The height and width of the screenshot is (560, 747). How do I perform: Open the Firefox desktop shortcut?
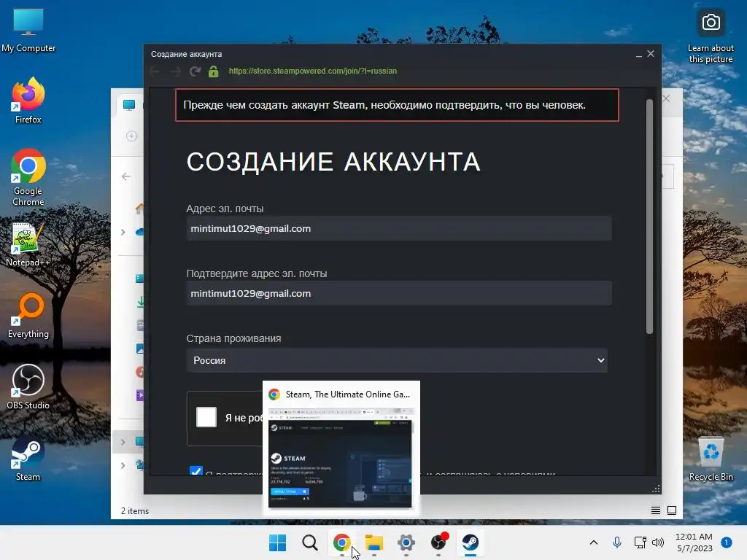28,101
